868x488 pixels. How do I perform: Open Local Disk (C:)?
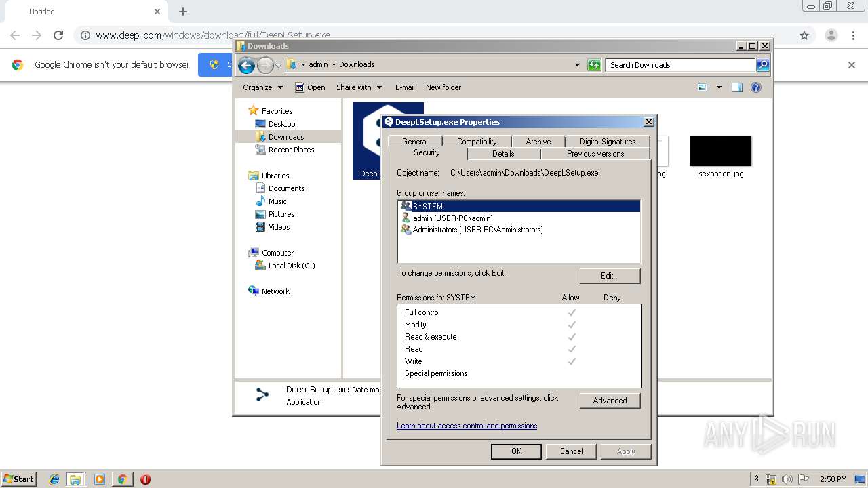(291, 266)
